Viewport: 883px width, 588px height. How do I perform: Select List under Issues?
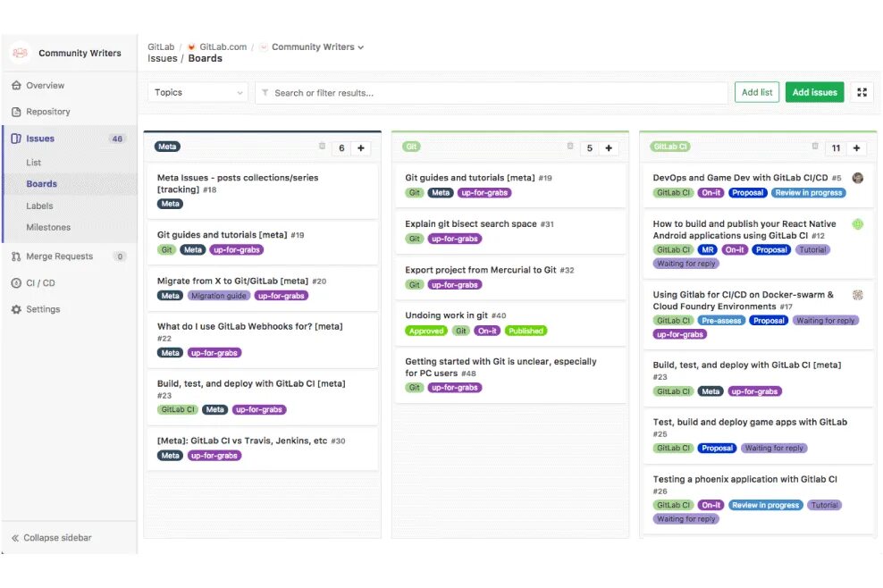tap(33, 163)
